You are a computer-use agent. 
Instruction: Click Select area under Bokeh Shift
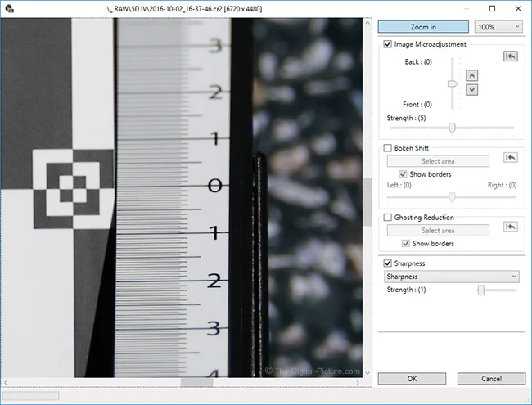pos(438,161)
